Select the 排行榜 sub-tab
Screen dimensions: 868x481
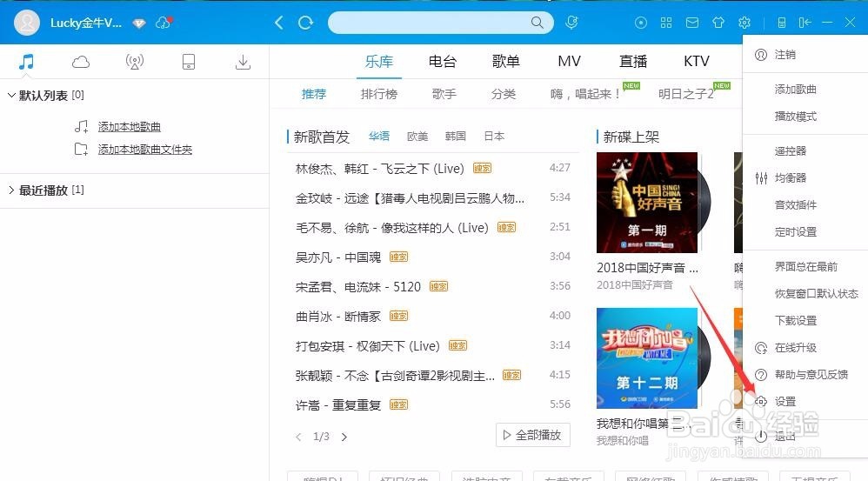(x=378, y=94)
